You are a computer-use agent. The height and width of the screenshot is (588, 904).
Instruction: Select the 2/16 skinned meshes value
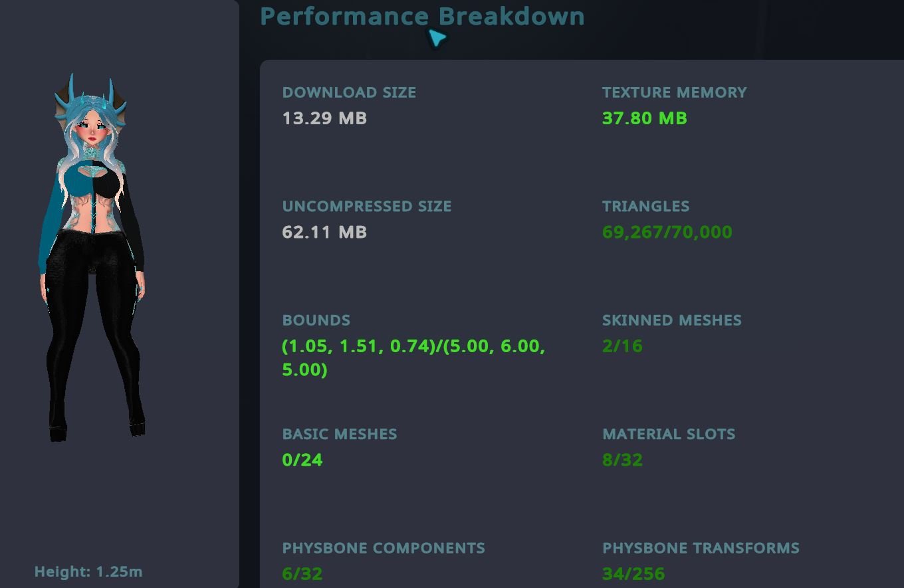pyautogui.click(x=622, y=346)
